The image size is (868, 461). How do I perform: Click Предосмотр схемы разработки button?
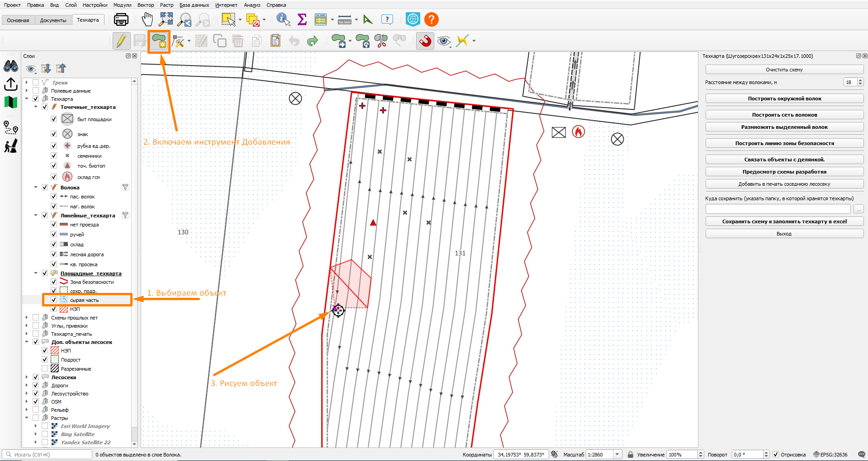[x=784, y=172]
